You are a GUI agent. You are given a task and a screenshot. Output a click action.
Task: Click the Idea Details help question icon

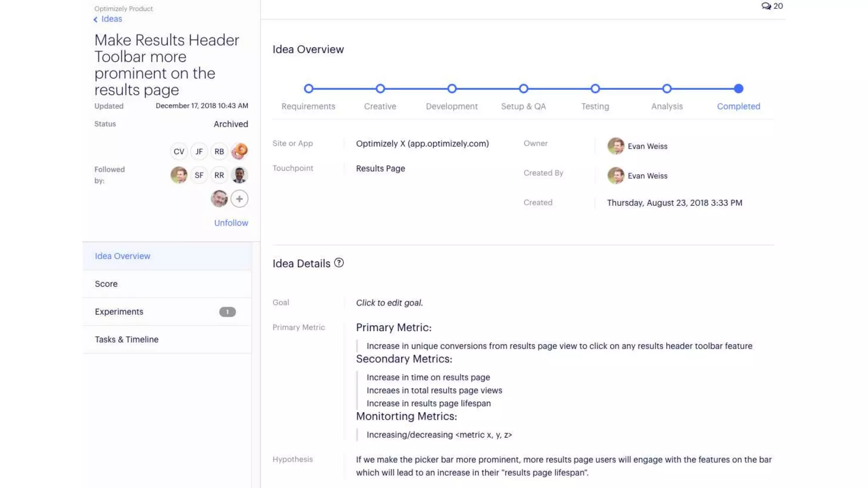pyautogui.click(x=339, y=263)
